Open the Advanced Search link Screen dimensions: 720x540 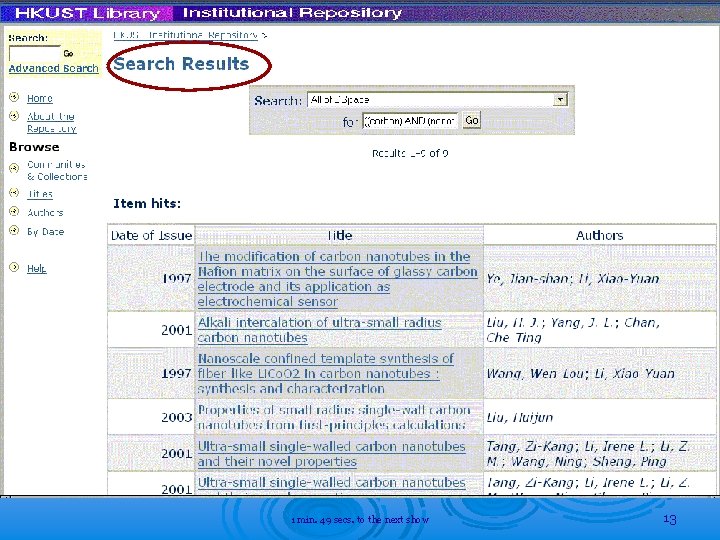[x=53, y=68]
